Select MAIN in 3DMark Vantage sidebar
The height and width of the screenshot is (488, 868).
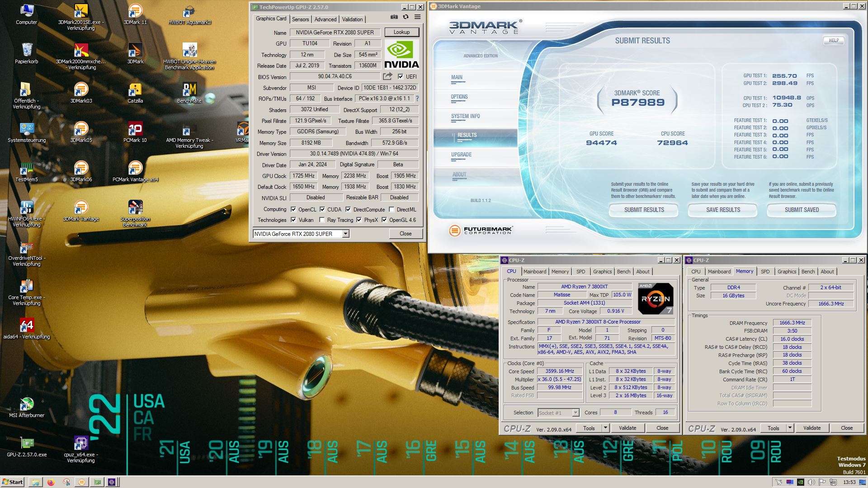pyautogui.click(x=457, y=77)
